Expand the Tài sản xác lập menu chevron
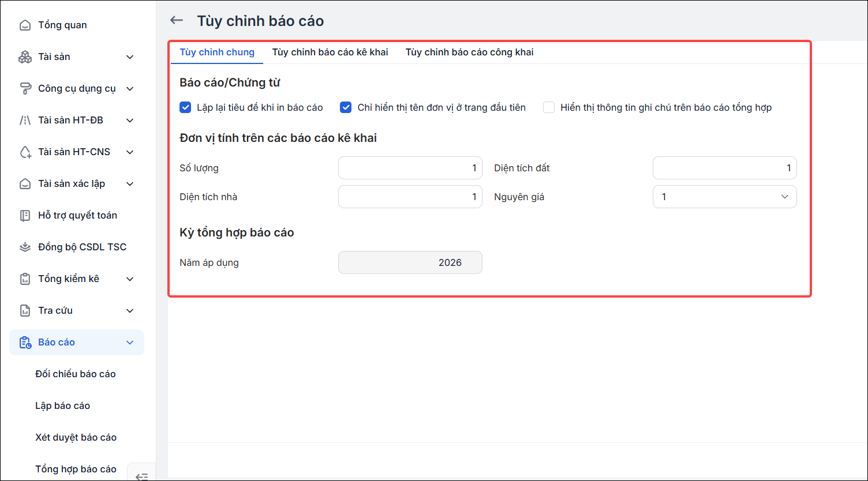Screen dimensions: 868x481 tap(130, 183)
